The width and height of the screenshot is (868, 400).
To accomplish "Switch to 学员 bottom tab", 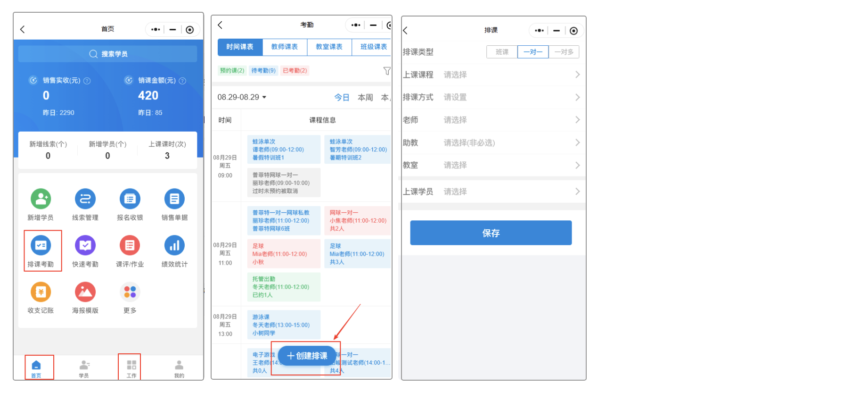I will pos(84,368).
